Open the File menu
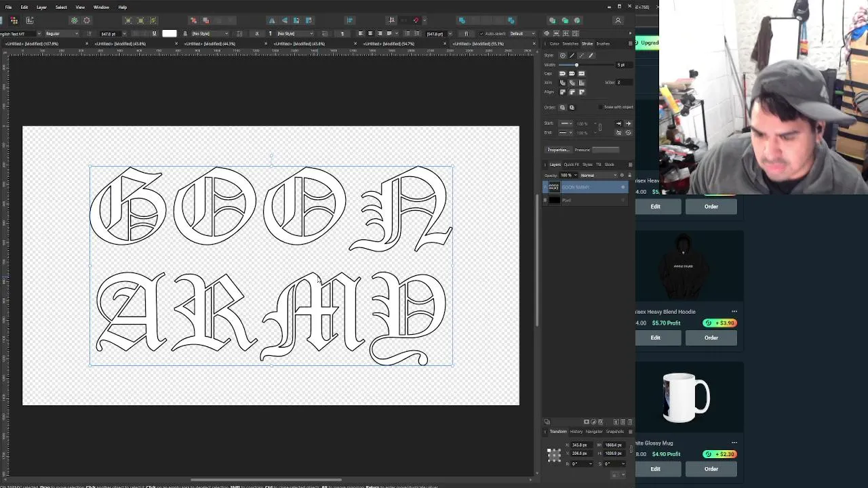This screenshot has height=488, width=868. coord(8,7)
